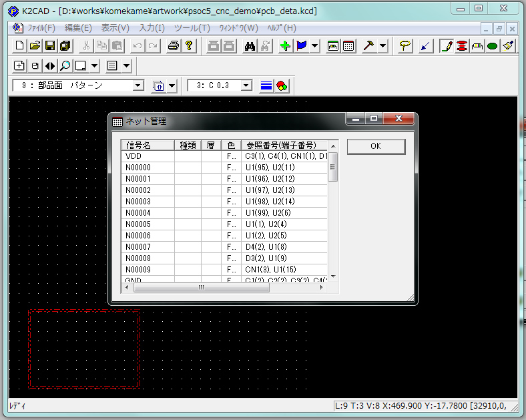This screenshot has width=526, height=420.
Task: Click the Undo arrow icon
Action: (138, 45)
